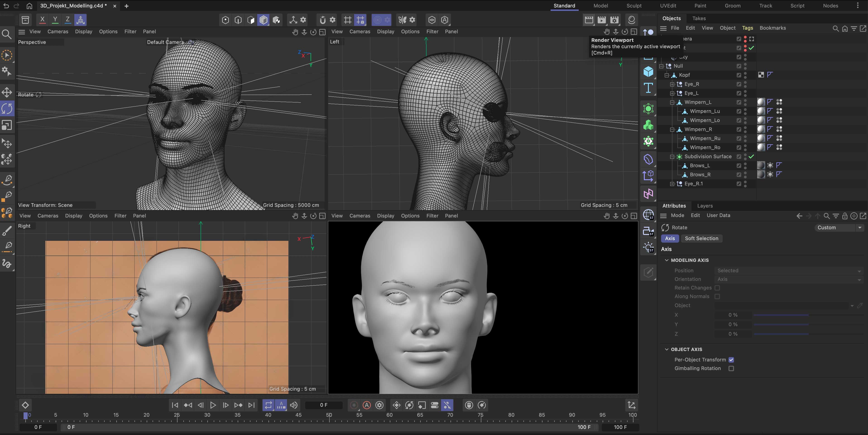Collapse the OBJECT AXIS section
The width and height of the screenshot is (868, 435).
pos(667,349)
